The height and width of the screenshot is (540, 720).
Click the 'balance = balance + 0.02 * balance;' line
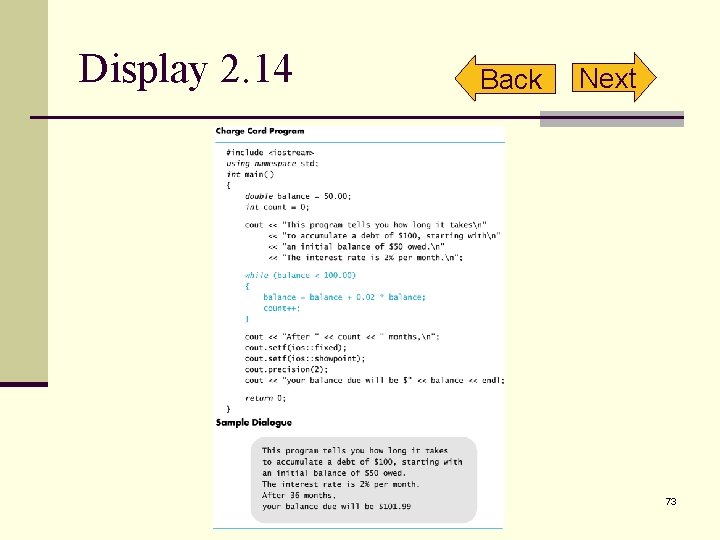coord(344,298)
